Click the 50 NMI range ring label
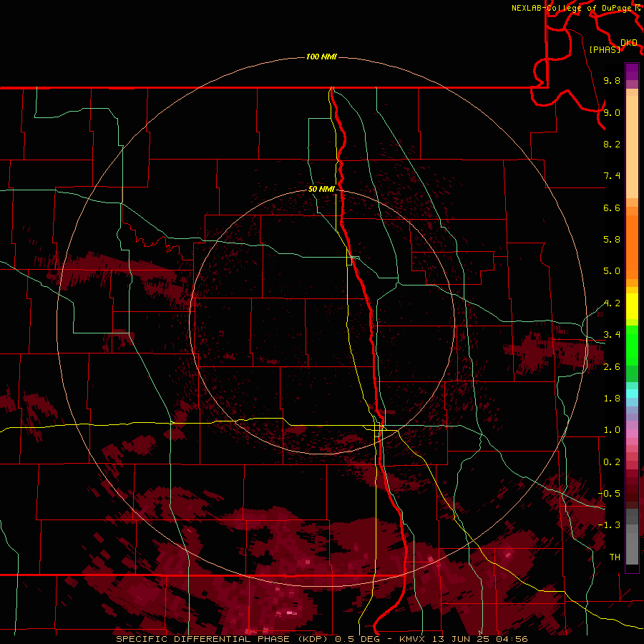644x644 pixels. click(x=321, y=189)
